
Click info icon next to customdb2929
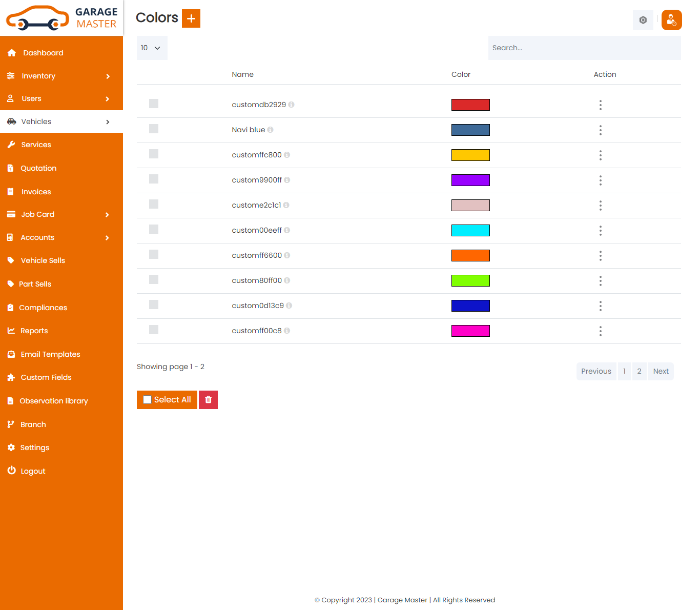pos(291,105)
